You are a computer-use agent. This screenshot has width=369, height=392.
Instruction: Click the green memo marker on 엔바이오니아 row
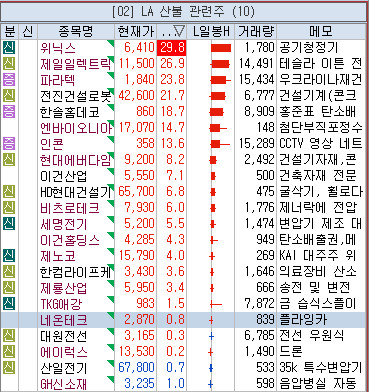(x=110, y=124)
